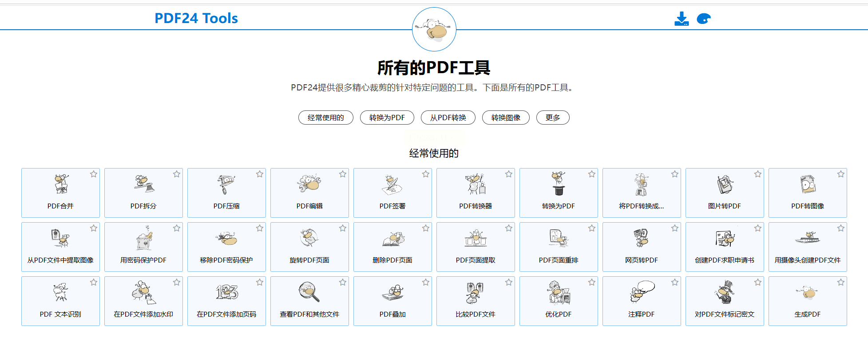Open the PDF转换器 converter tool icon
Viewport: 868px width, 345px height.
pyautogui.click(x=476, y=184)
